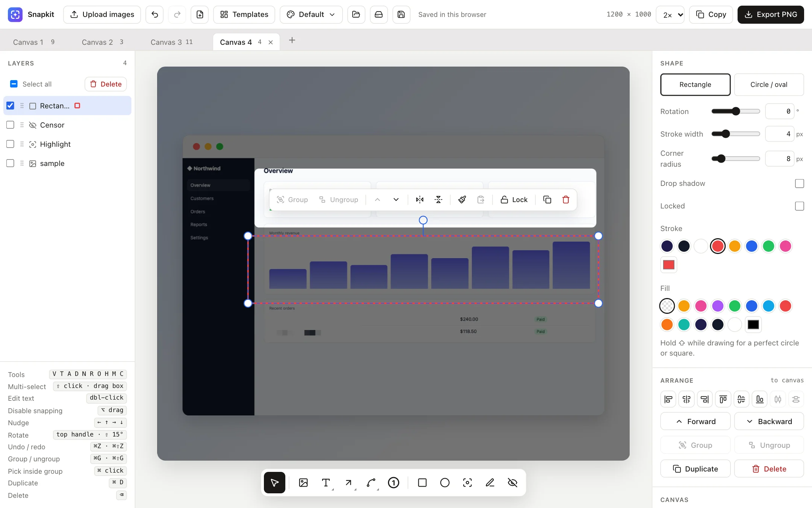The image size is (812, 508).
Task: Click the Upload images button
Action: (102, 15)
